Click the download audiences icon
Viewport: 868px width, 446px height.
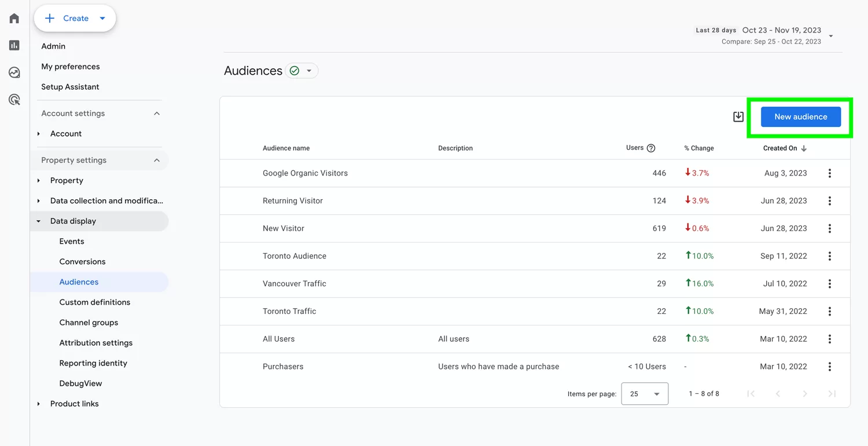pos(738,116)
